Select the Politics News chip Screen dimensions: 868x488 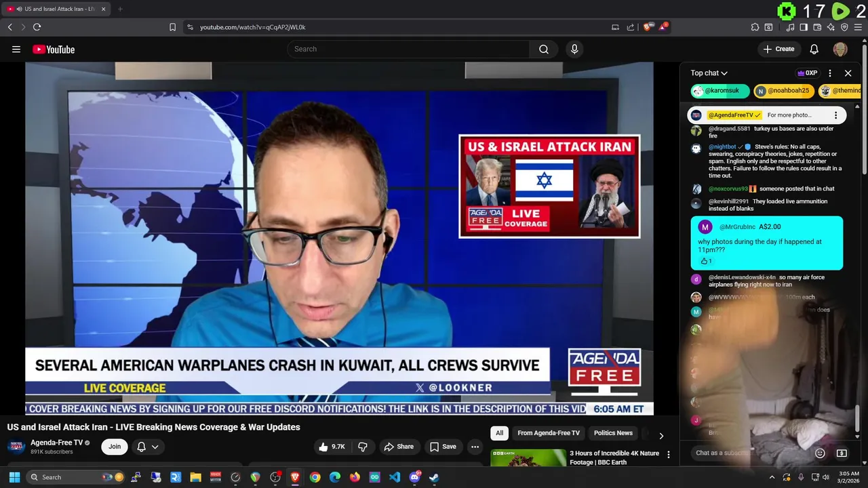click(613, 433)
